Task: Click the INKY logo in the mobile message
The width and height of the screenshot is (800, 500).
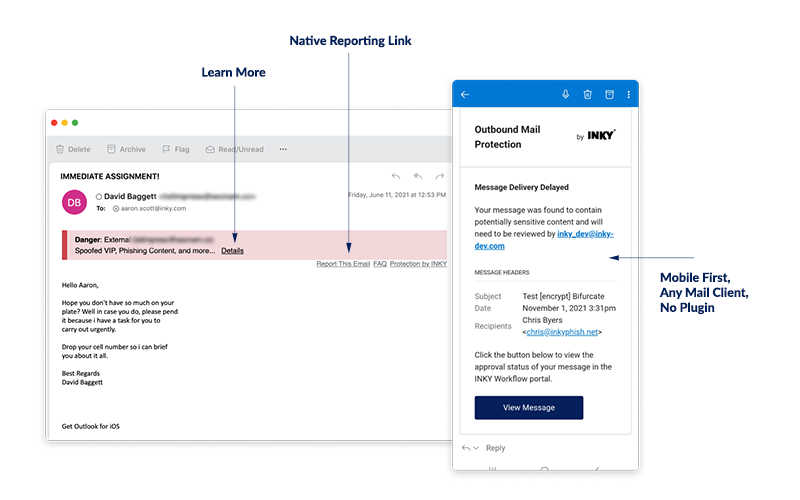Action: [601, 135]
